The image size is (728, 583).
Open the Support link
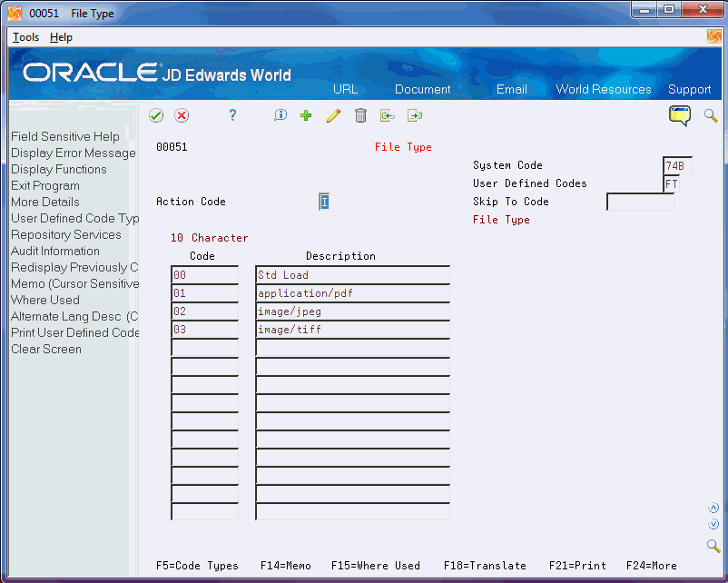[x=690, y=89]
